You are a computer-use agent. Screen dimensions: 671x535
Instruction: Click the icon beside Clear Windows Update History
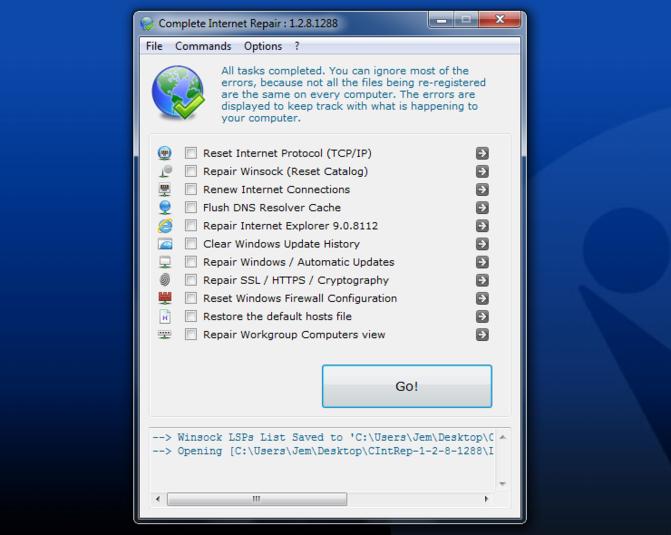pos(165,244)
